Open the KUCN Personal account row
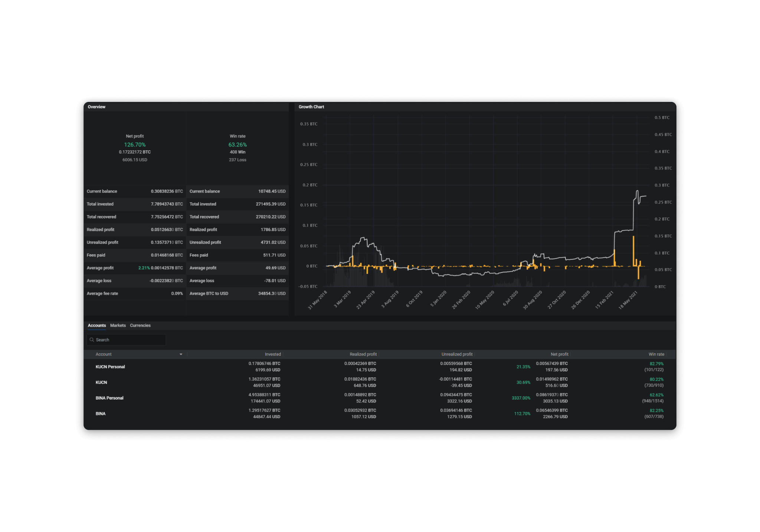 tap(110, 367)
